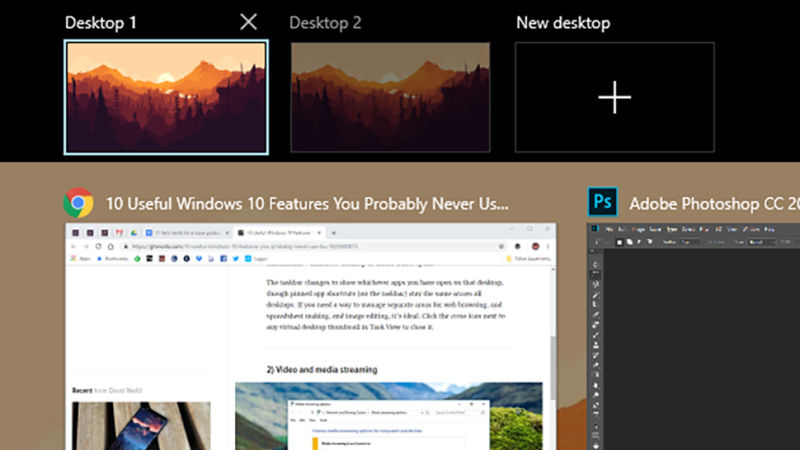Click the Photoshop Ps application icon
Image resolution: width=800 pixels, height=450 pixels.
pos(603,203)
